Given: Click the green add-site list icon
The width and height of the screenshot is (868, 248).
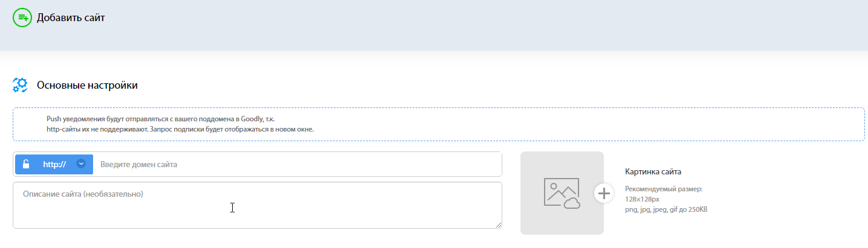Looking at the screenshot, I should coord(22,17).
